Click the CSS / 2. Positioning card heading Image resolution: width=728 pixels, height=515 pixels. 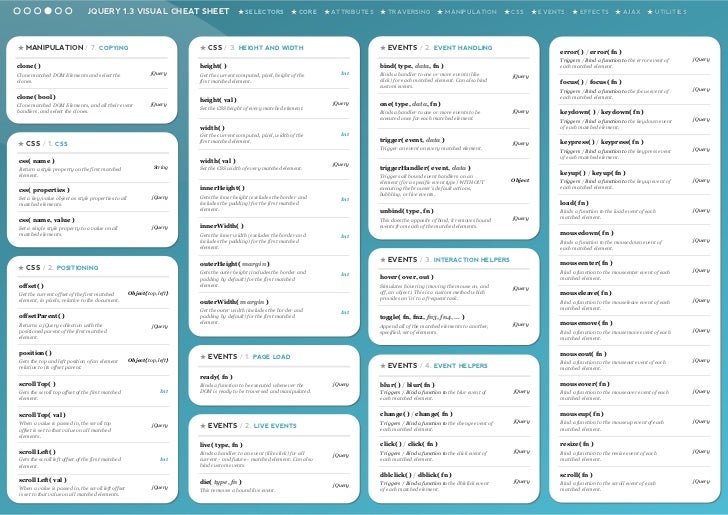tap(58, 267)
